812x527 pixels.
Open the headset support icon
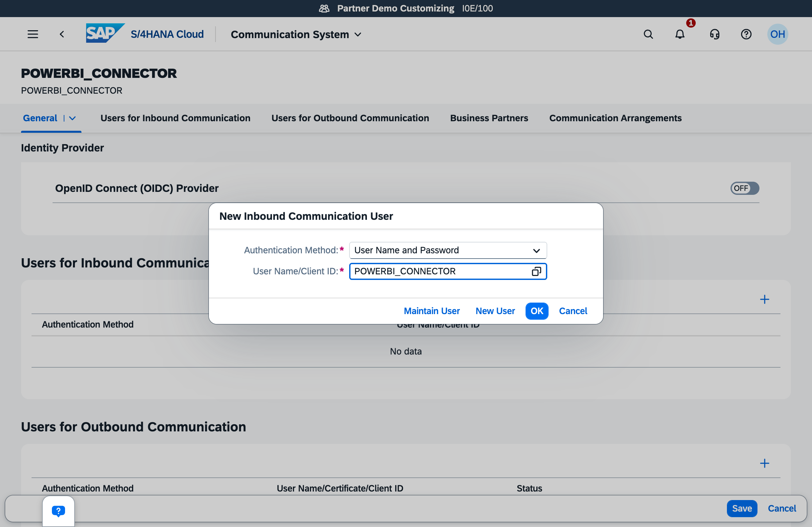[x=714, y=34]
